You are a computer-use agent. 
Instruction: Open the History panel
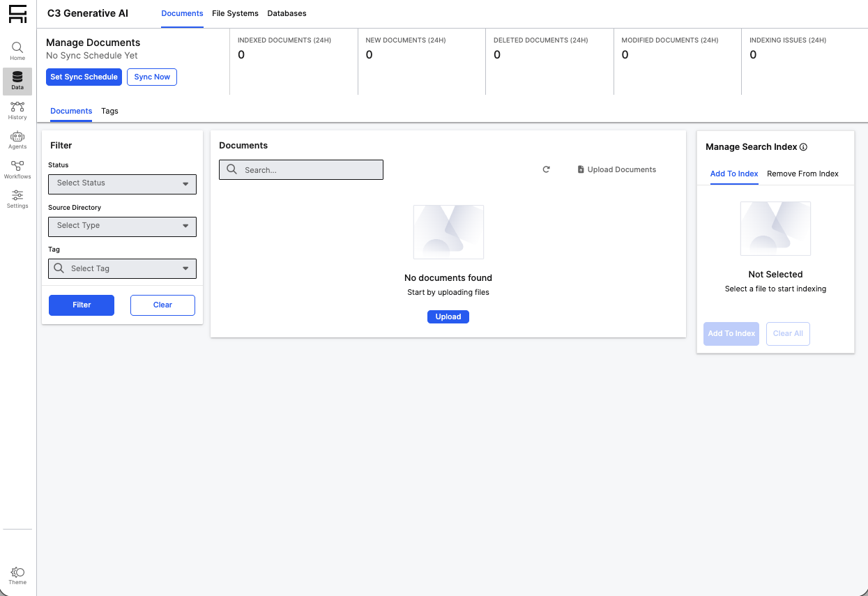click(17, 110)
